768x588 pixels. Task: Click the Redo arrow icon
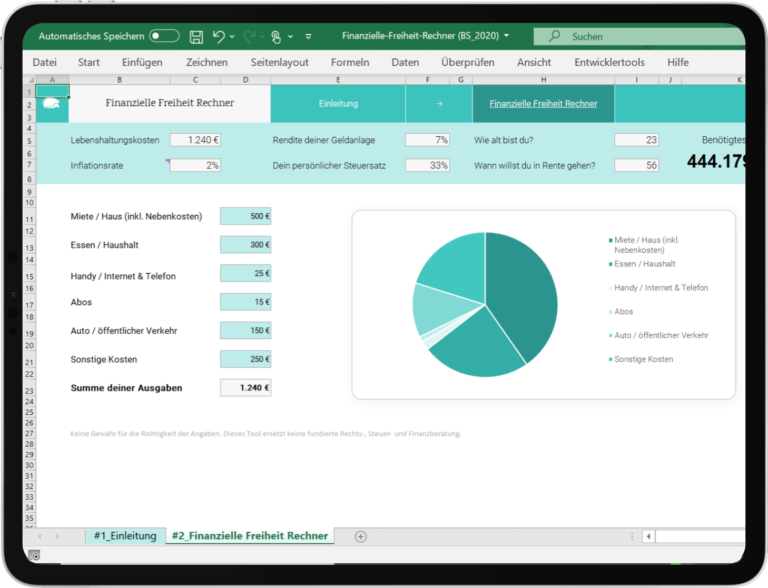pyautogui.click(x=249, y=36)
